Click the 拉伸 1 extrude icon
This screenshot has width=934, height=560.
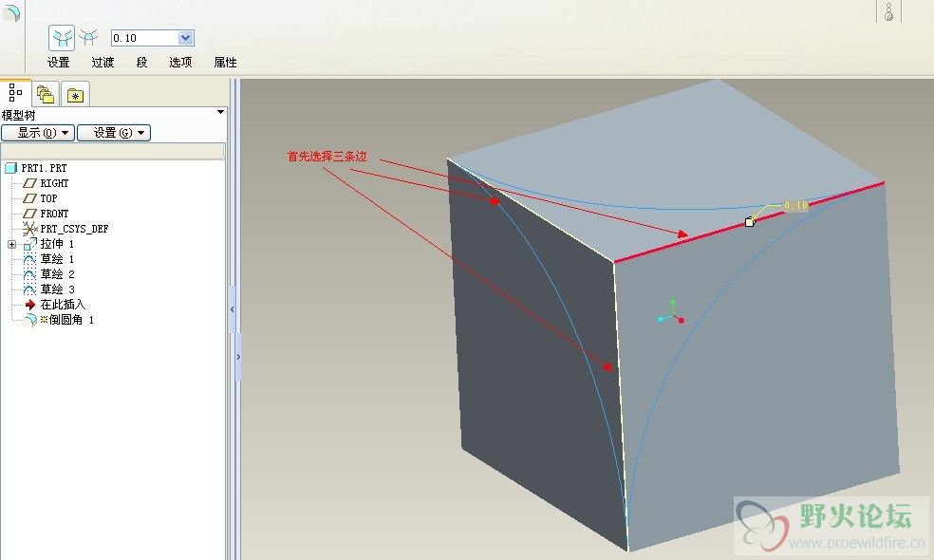click(x=29, y=244)
